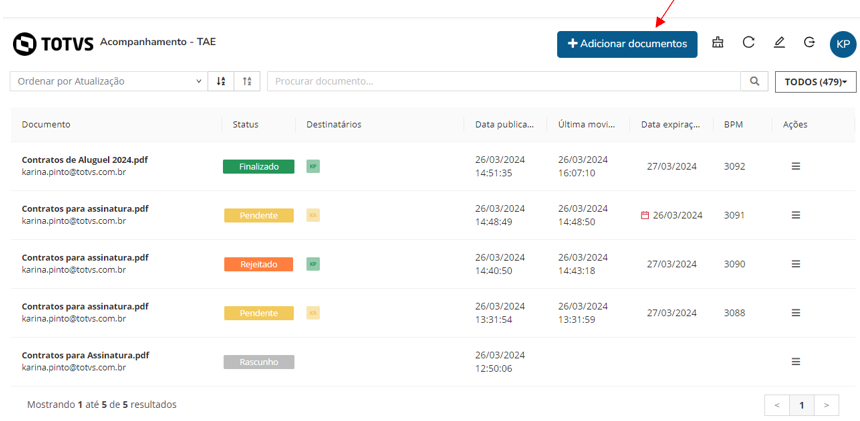Click the KP recipient badge in Finalizado row

(x=313, y=166)
